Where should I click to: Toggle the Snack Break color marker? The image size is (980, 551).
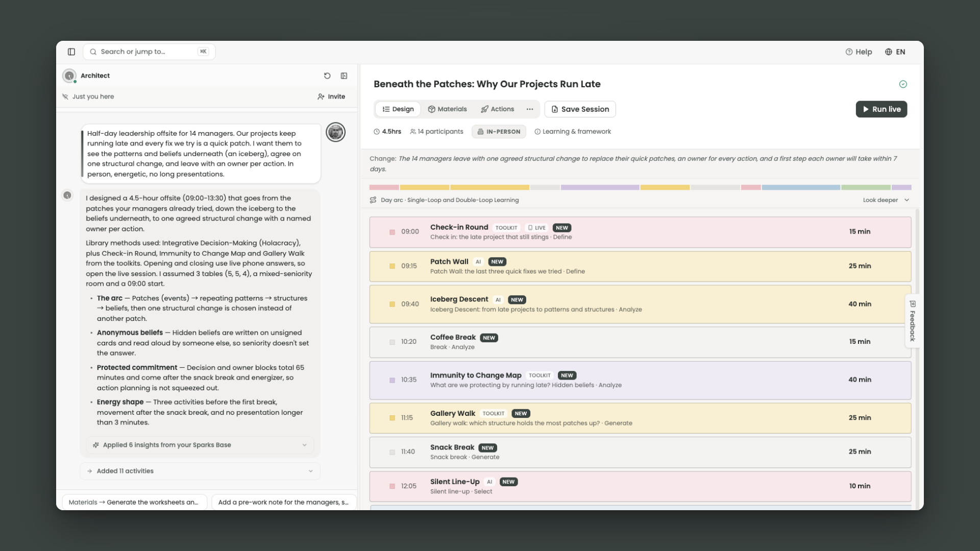tap(392, 452)
